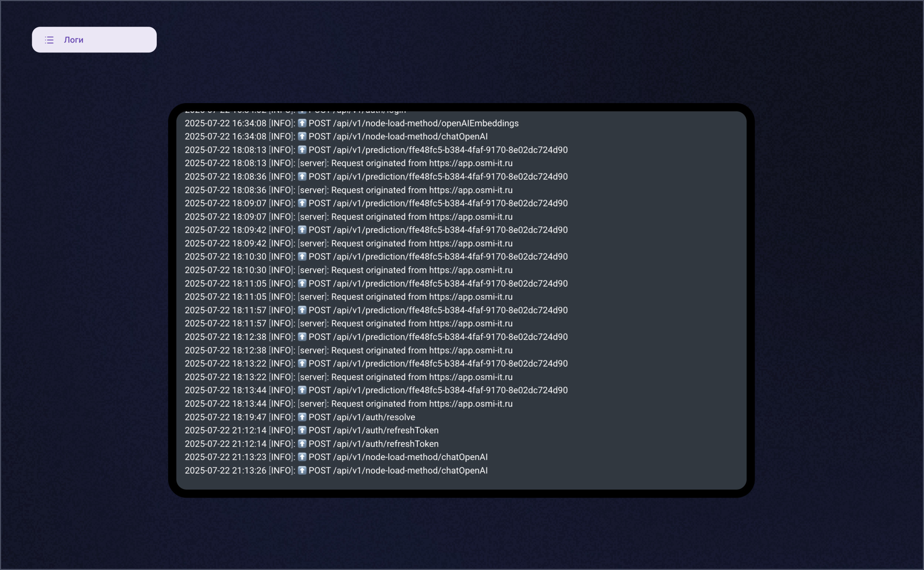Click the up-arrow icon on the openAIEmbeddings log line
The width and height of the screenshot is (924, 570).
pyautogui.click(x=302, y=123)
